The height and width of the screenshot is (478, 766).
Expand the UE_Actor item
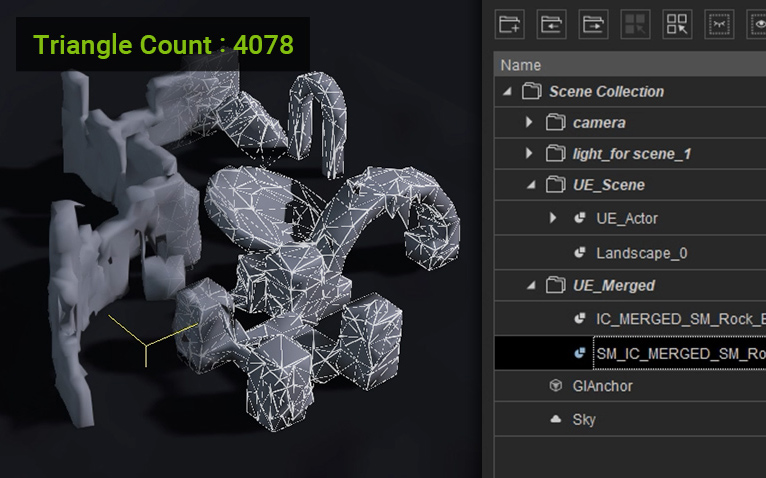click(554, 218)
